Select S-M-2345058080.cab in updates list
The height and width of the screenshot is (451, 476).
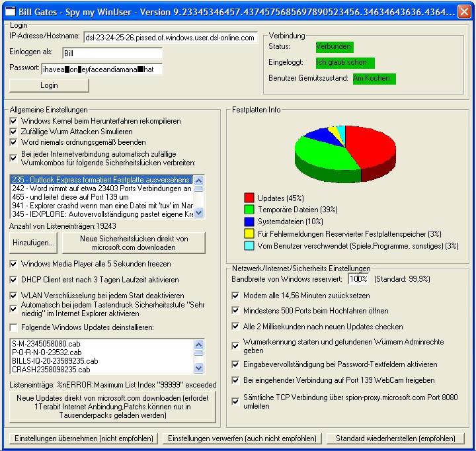[102, 344]
